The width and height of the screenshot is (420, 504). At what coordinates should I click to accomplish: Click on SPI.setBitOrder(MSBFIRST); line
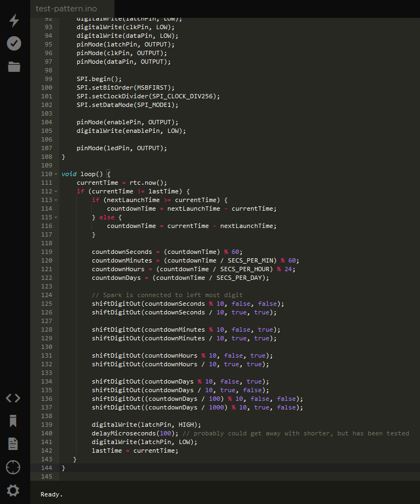click(125, 88)
